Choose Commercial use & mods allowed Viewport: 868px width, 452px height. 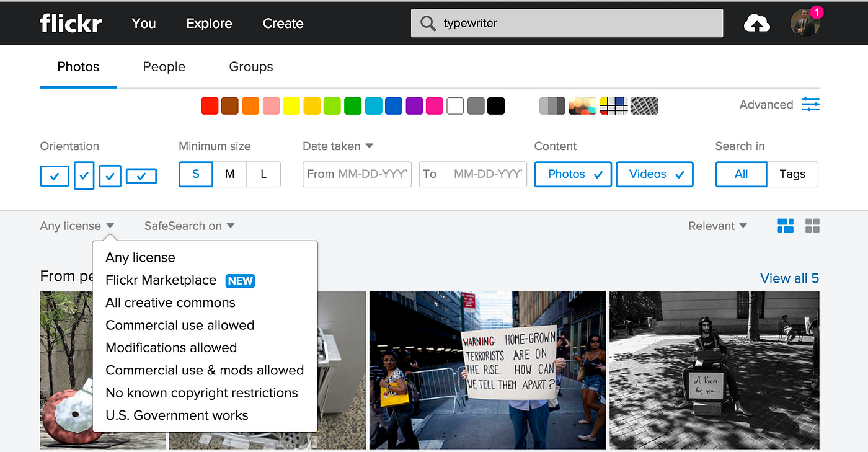[205, 370]
